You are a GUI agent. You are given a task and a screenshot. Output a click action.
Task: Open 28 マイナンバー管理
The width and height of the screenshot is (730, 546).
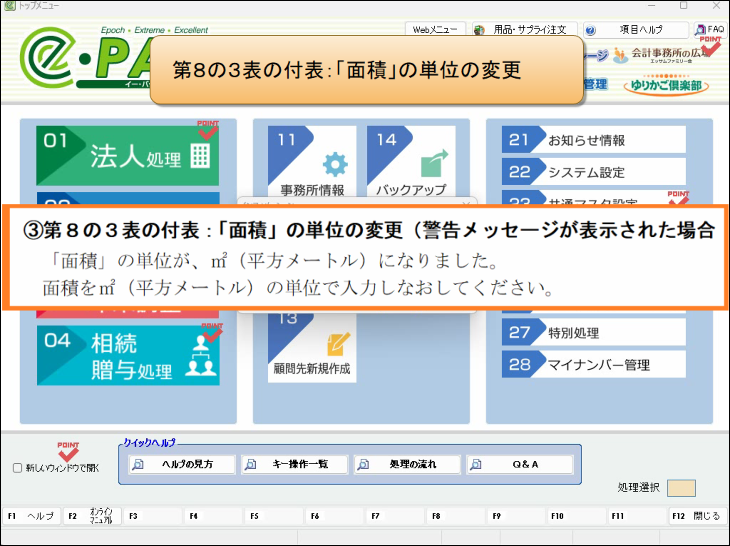(594, 364)
